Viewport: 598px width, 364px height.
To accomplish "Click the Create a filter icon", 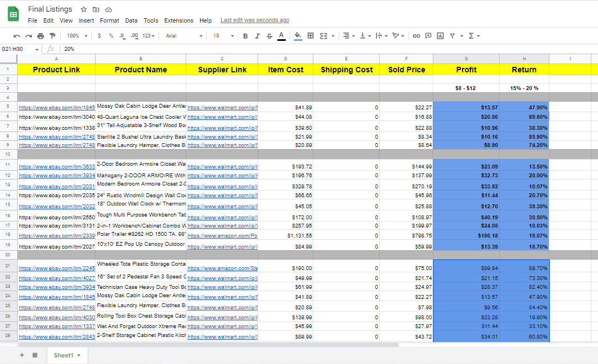I will click(x=452, y=36).
